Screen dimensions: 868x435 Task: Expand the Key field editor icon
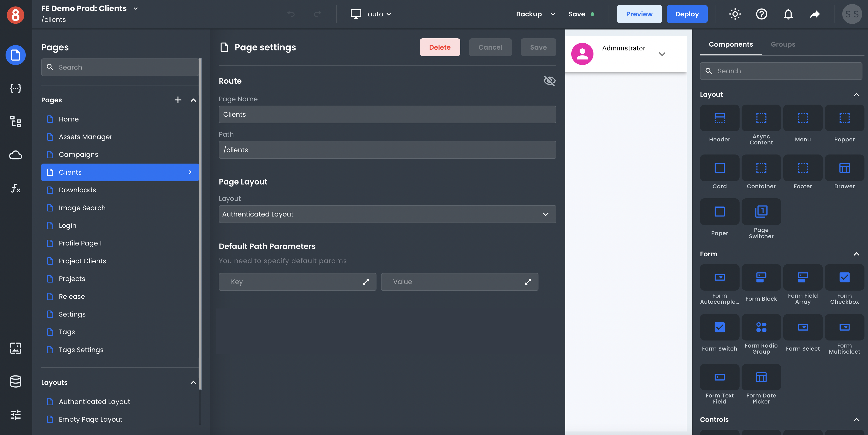click(x=366, y=282)
